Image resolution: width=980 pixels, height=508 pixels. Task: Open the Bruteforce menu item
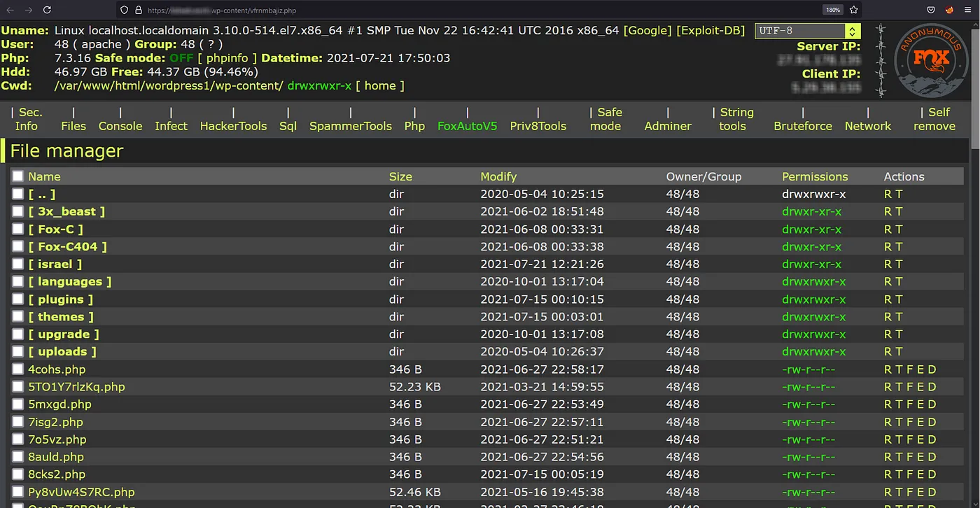click(803, 126)
